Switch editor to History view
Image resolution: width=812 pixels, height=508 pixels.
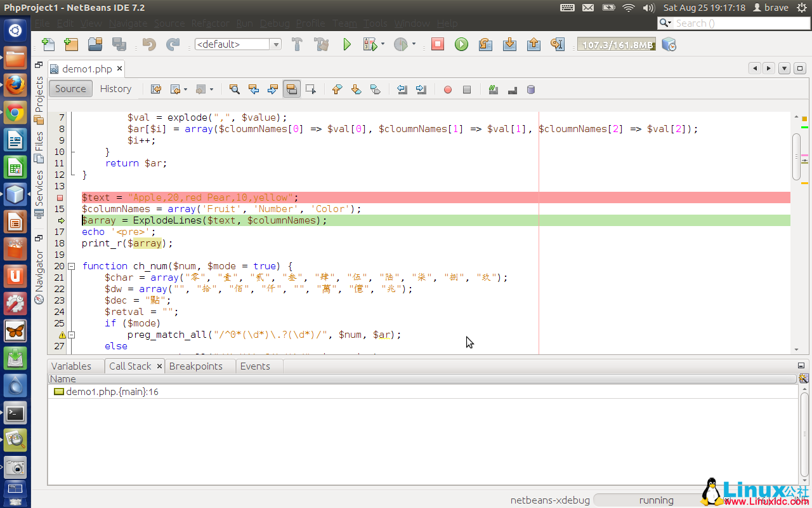[115, 89]
